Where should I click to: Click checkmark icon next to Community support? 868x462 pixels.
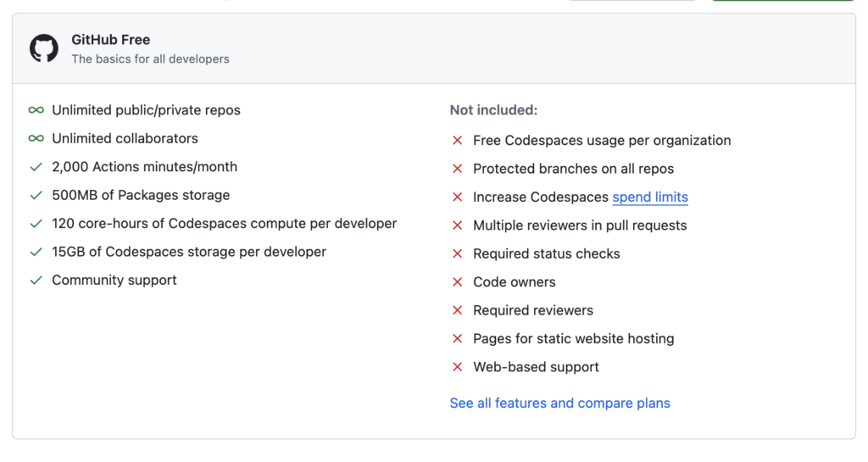point(36,280)
